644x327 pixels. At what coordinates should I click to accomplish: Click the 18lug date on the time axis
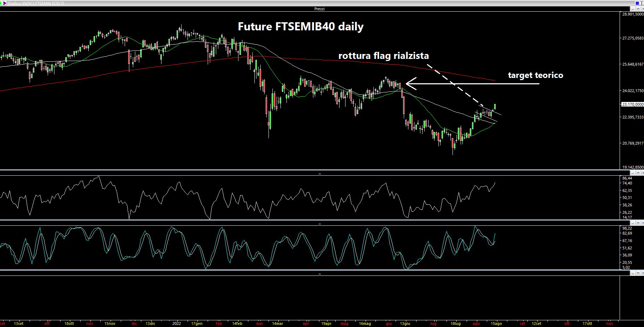click(x=456, y=323)
